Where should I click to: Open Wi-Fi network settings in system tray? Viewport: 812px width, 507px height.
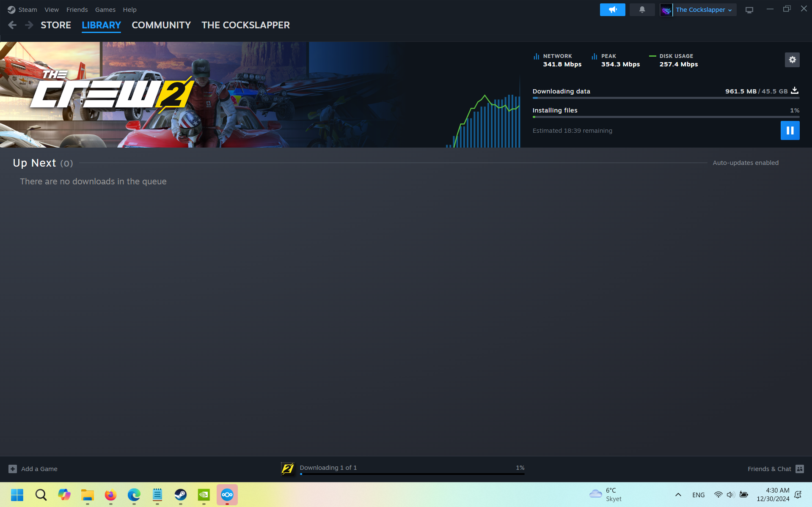[718, 495]
